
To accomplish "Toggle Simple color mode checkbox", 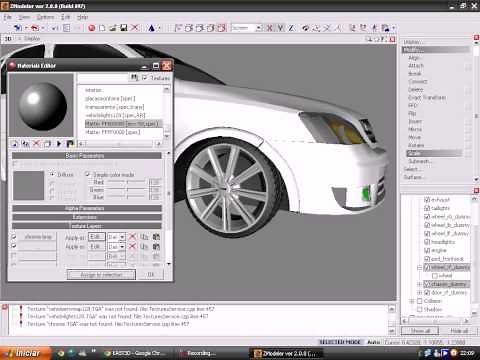I will click(x=88, y=174).
